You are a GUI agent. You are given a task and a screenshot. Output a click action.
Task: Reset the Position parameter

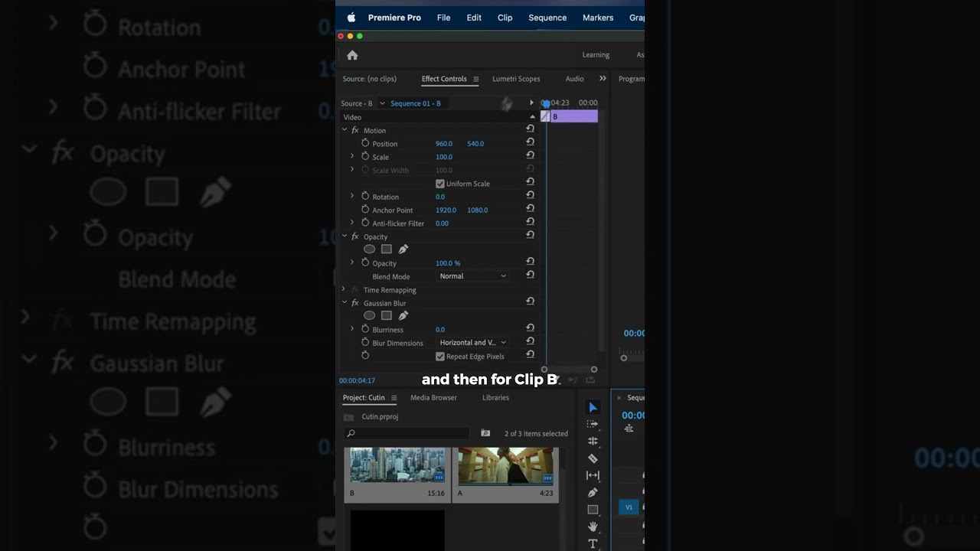pos(530,142)
